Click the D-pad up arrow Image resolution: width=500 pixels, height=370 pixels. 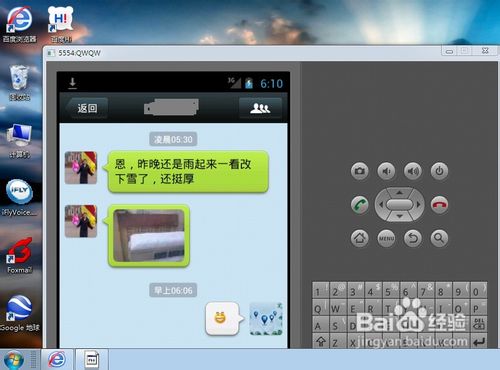point(399,193)
